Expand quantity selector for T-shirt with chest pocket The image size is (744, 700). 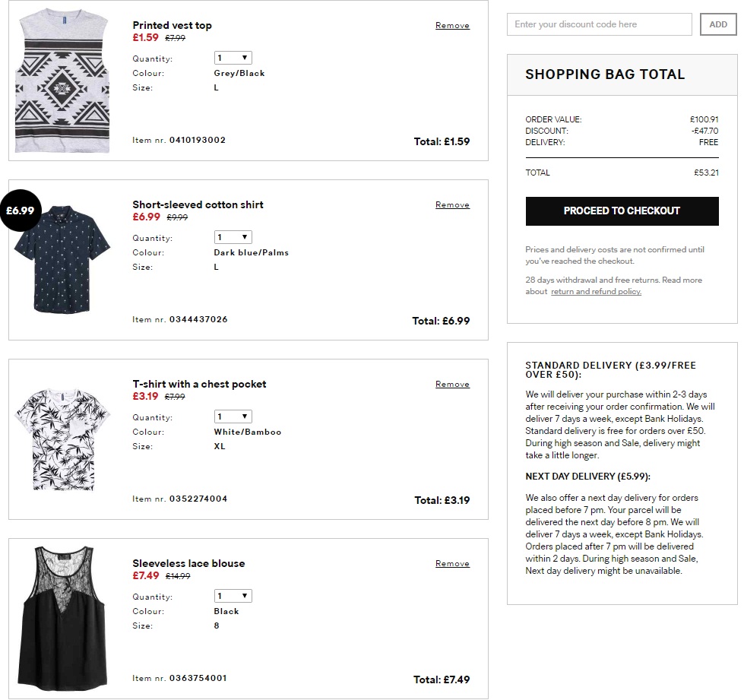point(233,417)
